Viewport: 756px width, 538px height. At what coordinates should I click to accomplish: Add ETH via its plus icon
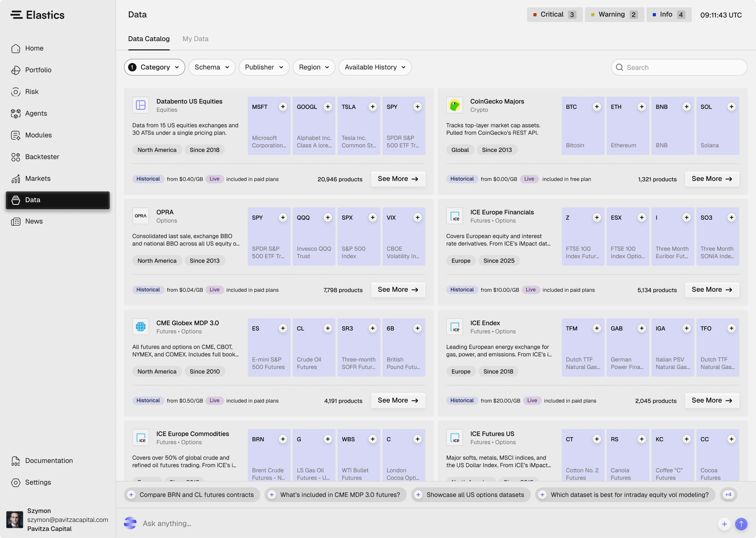642,107
